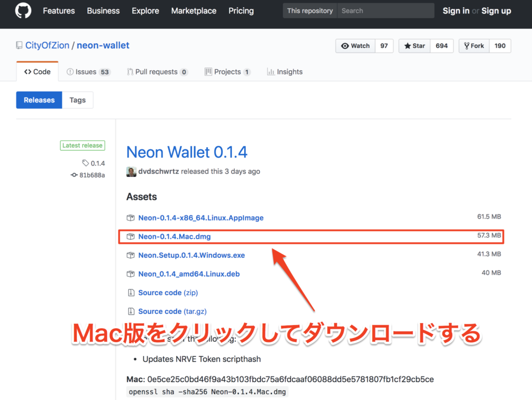The height and width of the screenshot is (400, 532).
Task: Open the neon-wallet repository link
Action: 103,45
